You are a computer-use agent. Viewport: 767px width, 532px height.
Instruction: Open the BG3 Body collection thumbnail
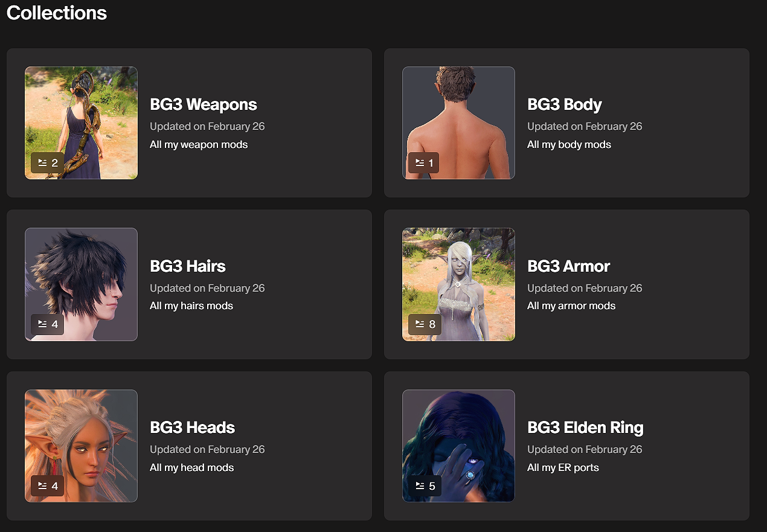[x=458, y=123]
